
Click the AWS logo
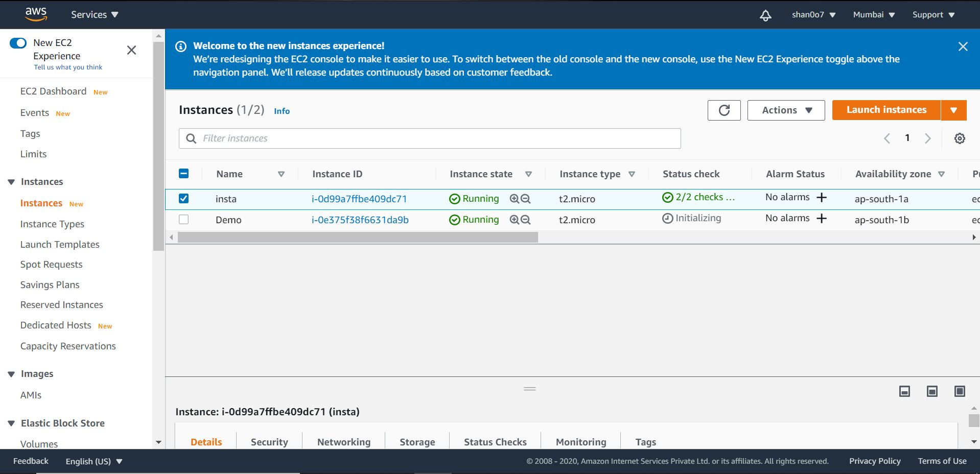tap(36, 13)
